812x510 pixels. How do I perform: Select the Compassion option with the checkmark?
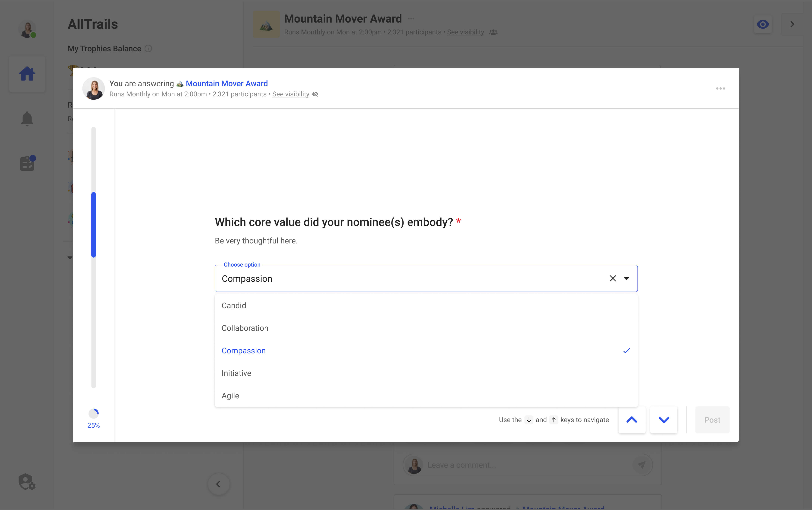pos(243,351)
